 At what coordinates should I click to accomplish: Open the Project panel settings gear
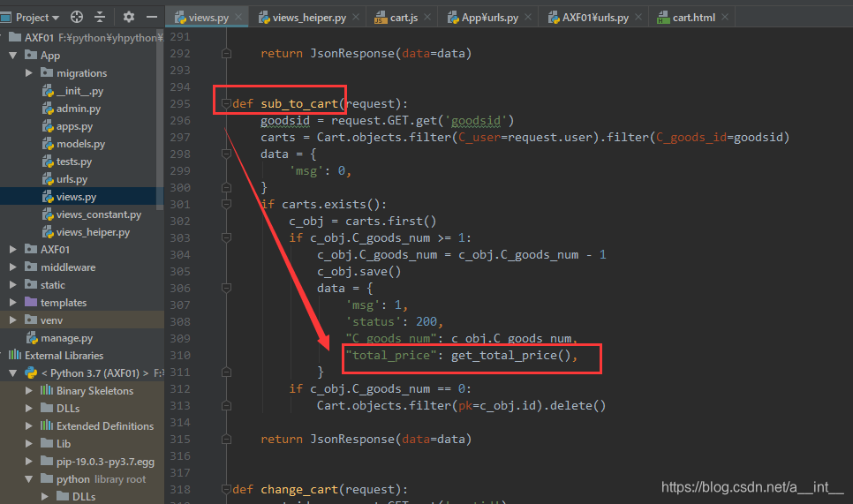tap(128, 17)
